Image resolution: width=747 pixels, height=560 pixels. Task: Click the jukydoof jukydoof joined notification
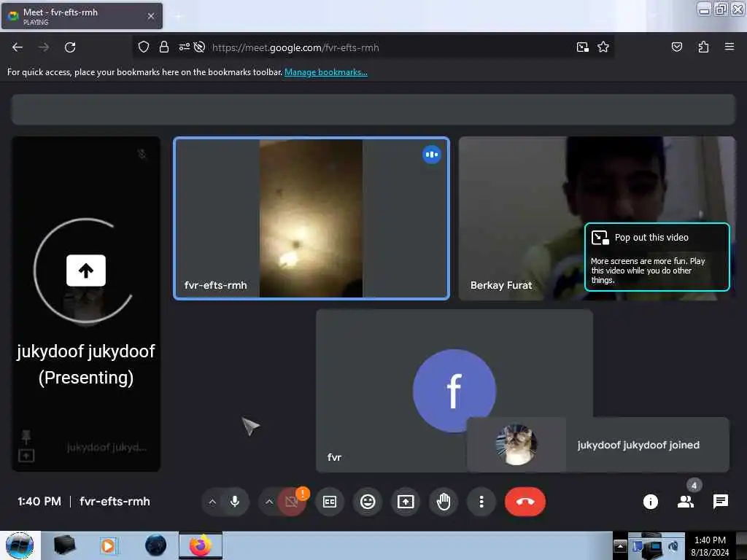(598, 445)
